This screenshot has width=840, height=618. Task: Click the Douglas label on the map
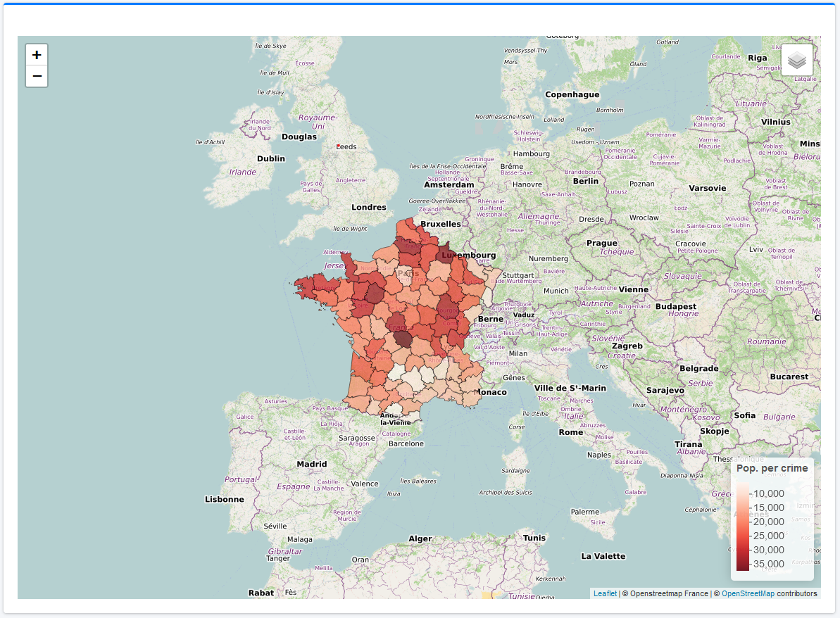point(299,137)
